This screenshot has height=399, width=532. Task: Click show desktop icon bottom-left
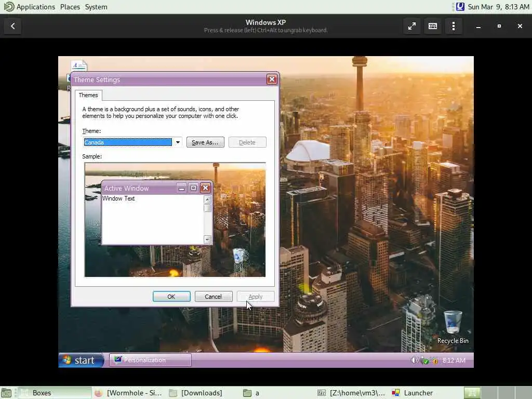click(x=6, y=393)
